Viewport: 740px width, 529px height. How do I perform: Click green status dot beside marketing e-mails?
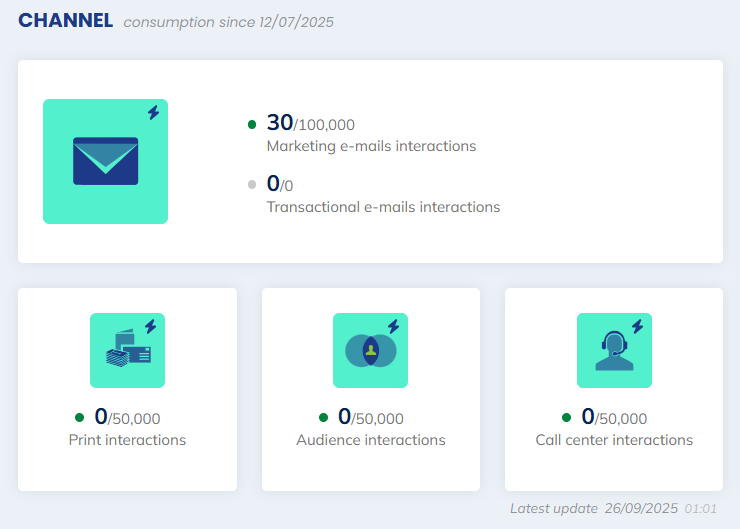pos(252,124)
